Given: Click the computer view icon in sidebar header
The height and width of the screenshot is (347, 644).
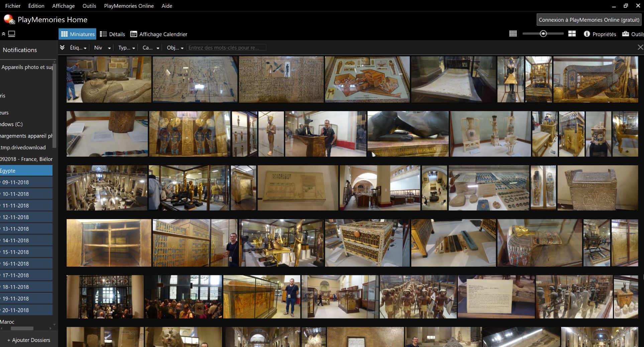Looking at the screenshot, I should click(x=12, y=34).
